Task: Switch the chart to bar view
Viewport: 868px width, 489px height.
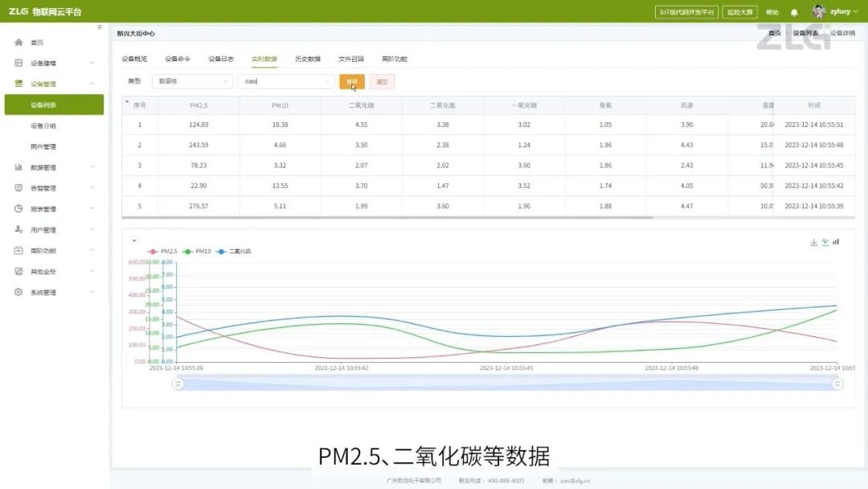Action: 836,242
